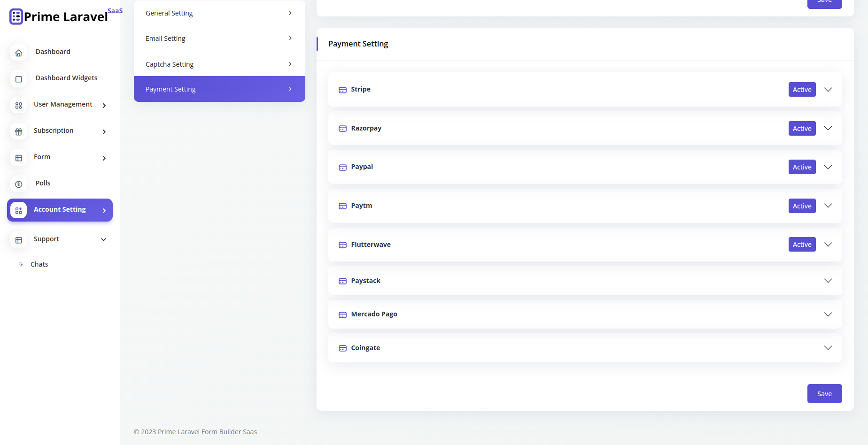The height and width of the screenshot is (445, 868).
Task: Open the Chats page
Action: [39, 264]
